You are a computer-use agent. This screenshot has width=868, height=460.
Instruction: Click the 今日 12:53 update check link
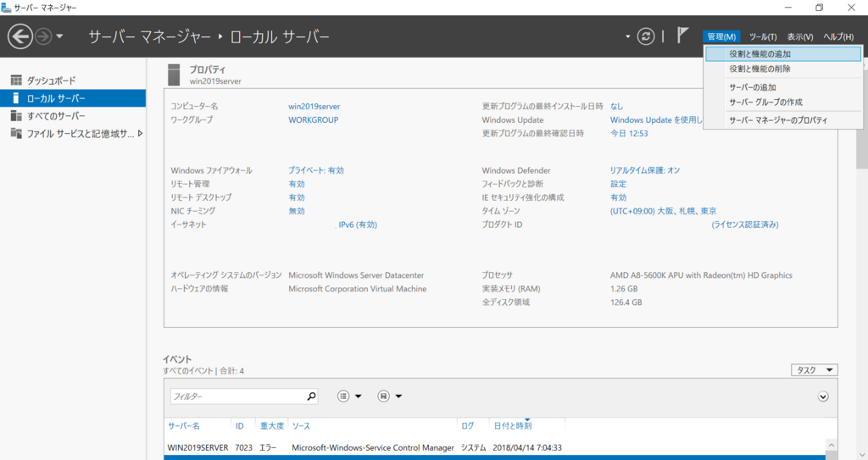pos(629,133)
